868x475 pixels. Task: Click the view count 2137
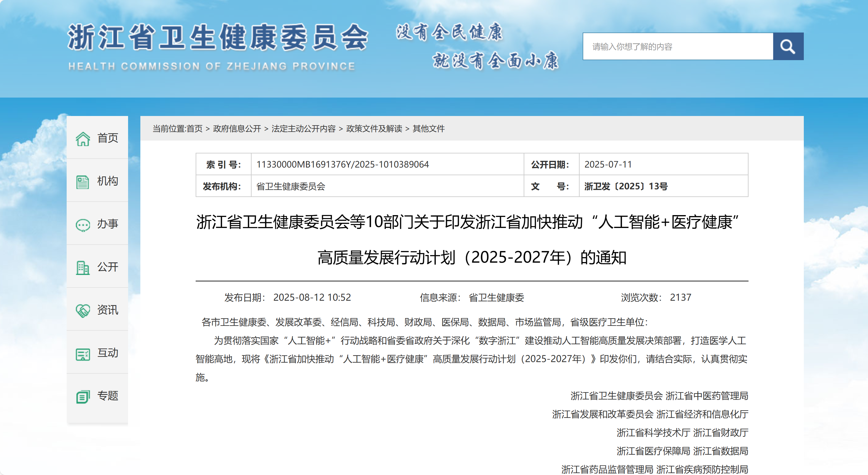coord(680,297)
